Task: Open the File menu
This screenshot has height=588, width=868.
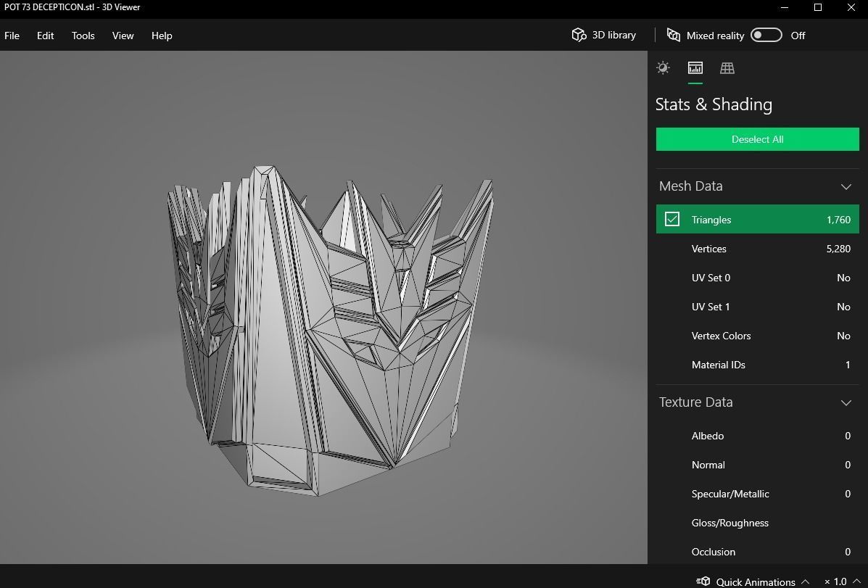Action: [x=12, y=36]
